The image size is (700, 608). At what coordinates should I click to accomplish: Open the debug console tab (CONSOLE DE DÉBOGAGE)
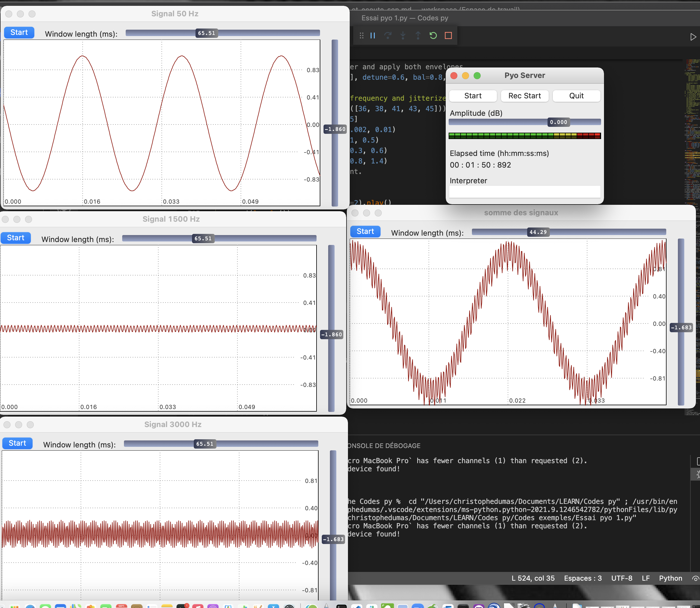coord(384,445)
